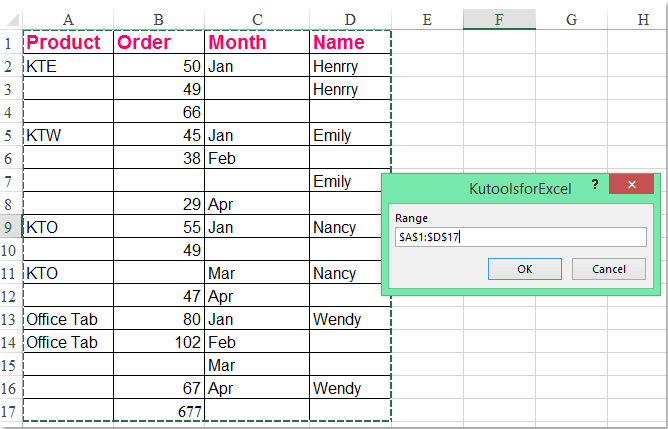The image size is (668, 429).
Task: Click the Order header cell
Action: tap(158, 42)
